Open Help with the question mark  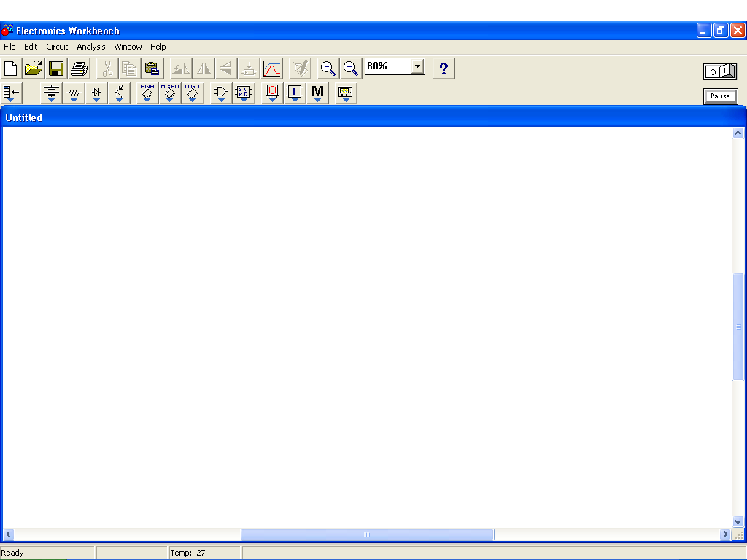(x=444, y=69)
